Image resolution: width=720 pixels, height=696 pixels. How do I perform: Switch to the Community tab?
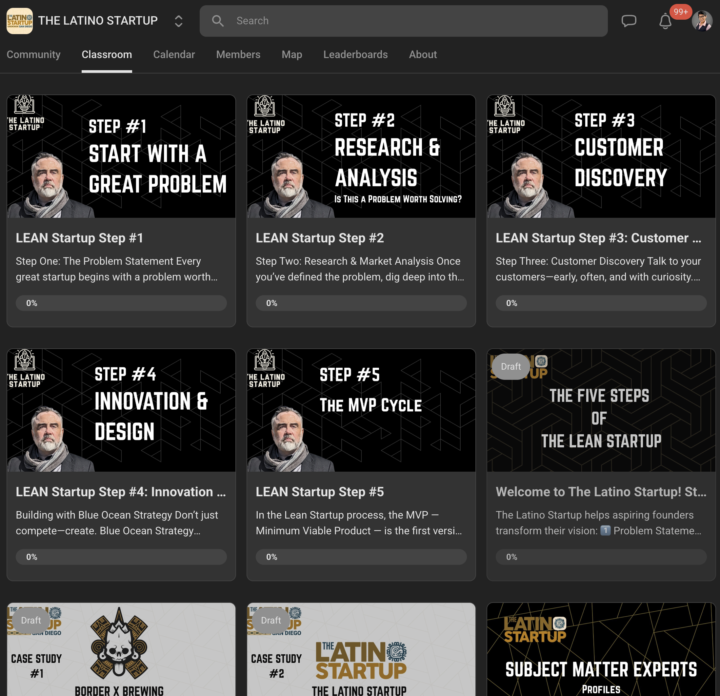click(34, 54)
